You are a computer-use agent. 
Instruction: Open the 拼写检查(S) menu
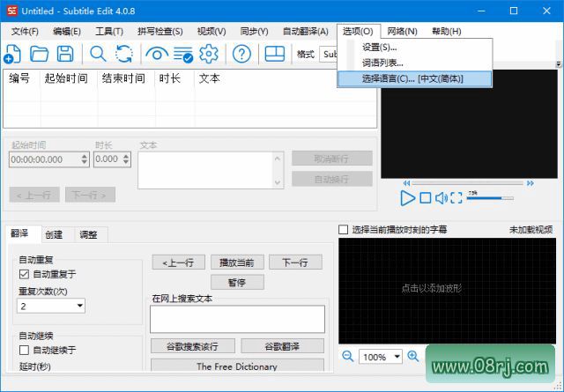coord(160,32)
